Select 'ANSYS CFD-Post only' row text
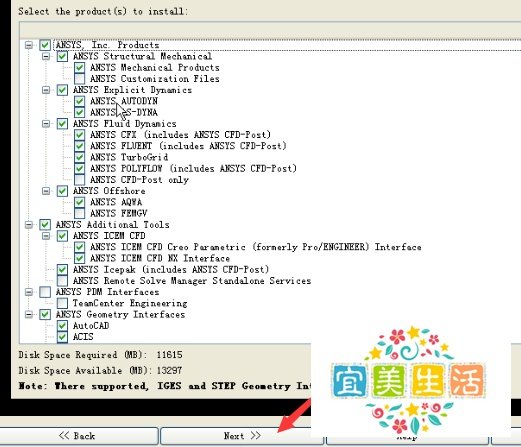Image resolution: width=521 pixels, height=447 pixels. click(139, 180)
